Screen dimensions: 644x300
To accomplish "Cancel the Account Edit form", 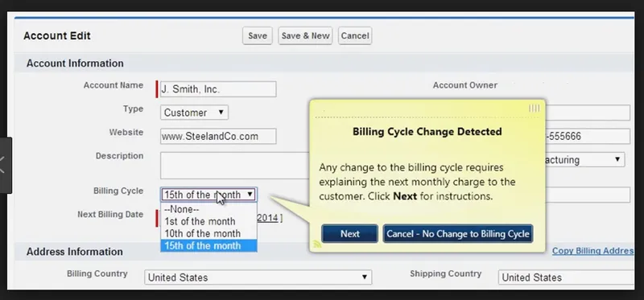I will point(355,35).
